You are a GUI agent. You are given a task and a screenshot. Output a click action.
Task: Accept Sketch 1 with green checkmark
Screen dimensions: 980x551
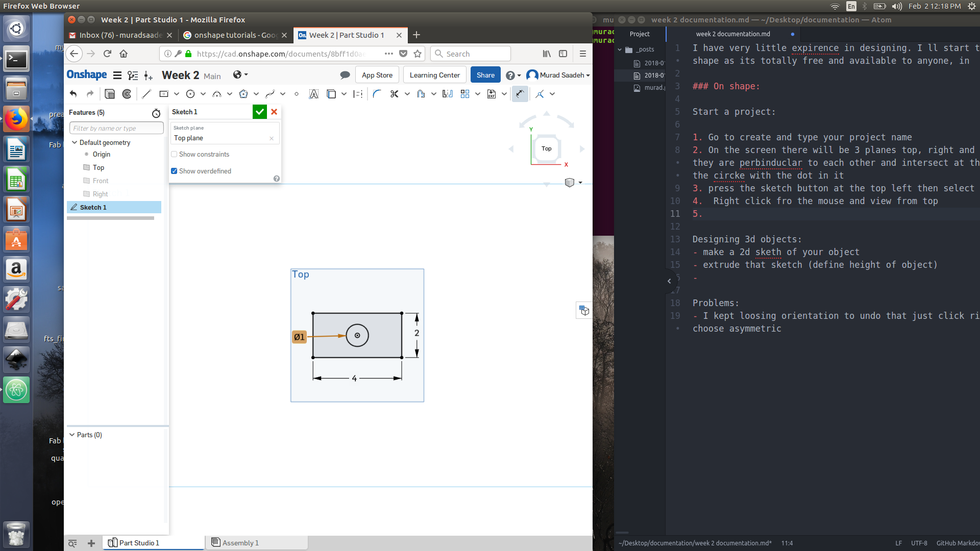260,112
